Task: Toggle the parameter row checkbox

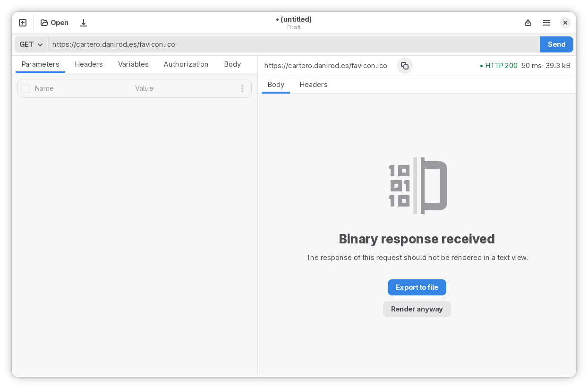Action: point(25,88)
